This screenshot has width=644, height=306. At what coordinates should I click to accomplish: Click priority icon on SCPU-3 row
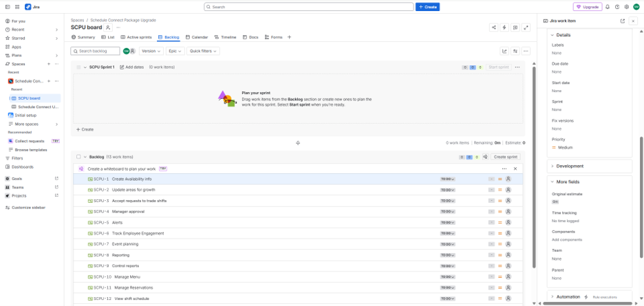tap(500, 201)
